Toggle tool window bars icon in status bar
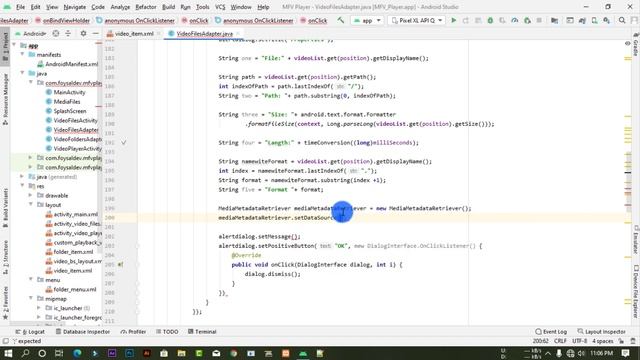The image size is (640, 360). click(5, 341)
